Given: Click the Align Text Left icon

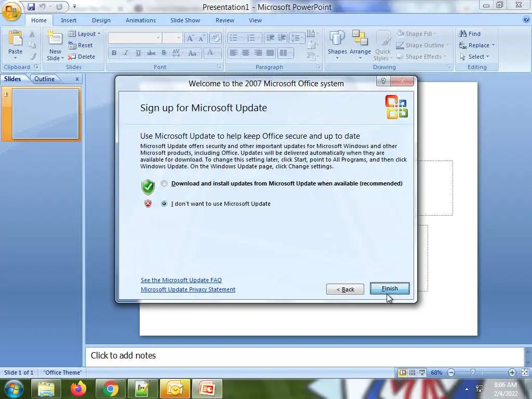Looking at the screenshot, I should pyautogui.click(x=233, y=53).
